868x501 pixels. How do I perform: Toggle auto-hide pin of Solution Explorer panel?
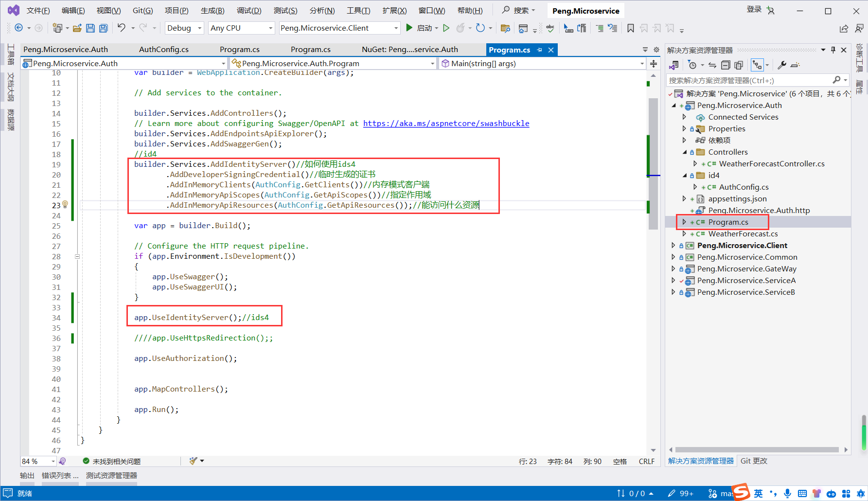coord(833,50)
